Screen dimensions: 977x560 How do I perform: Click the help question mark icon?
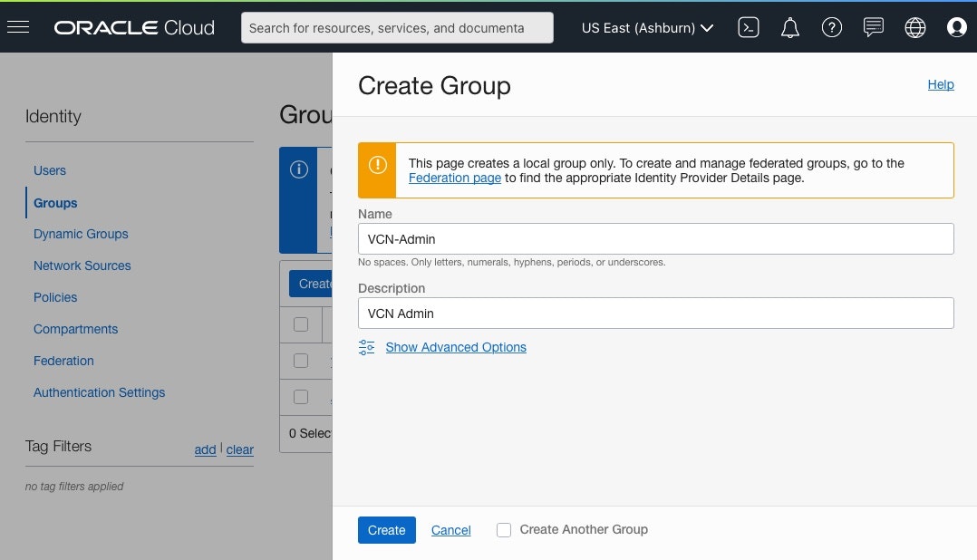point(831,27)
